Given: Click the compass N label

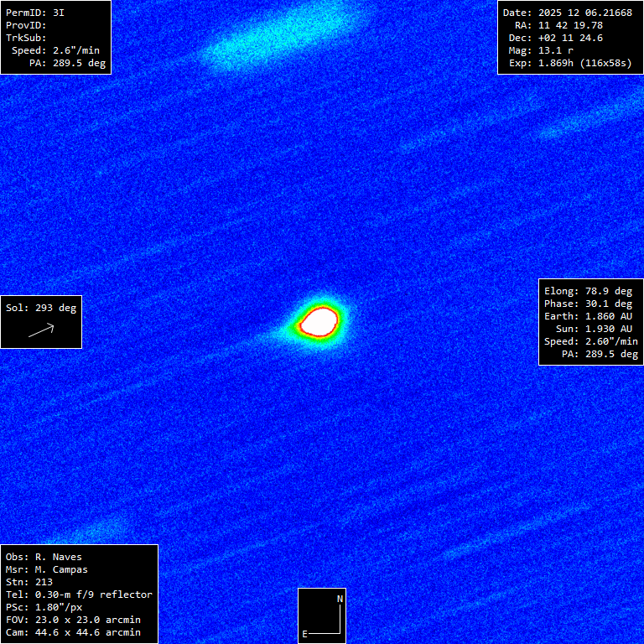Looking at the screenshot, I should [340, 599].
